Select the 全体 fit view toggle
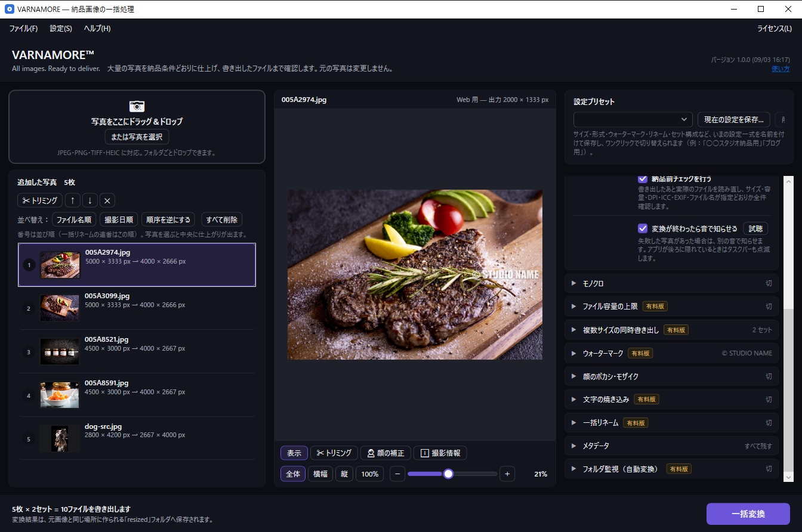Image resolution: width=802 pixels, height=532 pixels. tap(293, 474)
